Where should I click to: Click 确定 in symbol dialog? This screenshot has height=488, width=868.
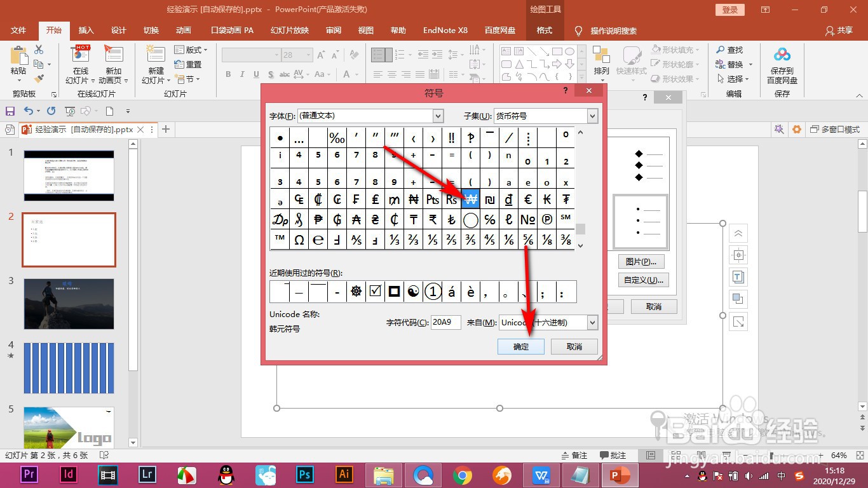(x=521, y=346)
